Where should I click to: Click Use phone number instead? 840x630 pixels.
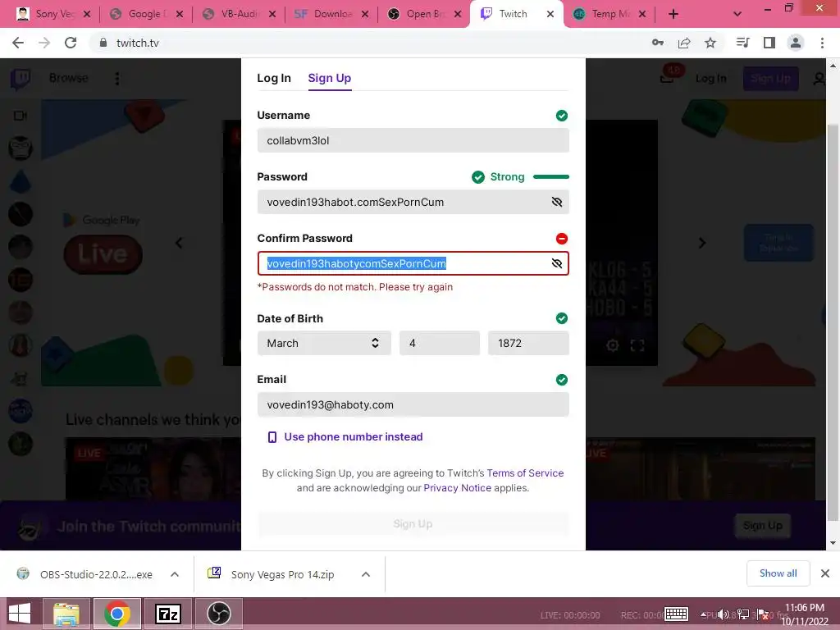(345, 436)
